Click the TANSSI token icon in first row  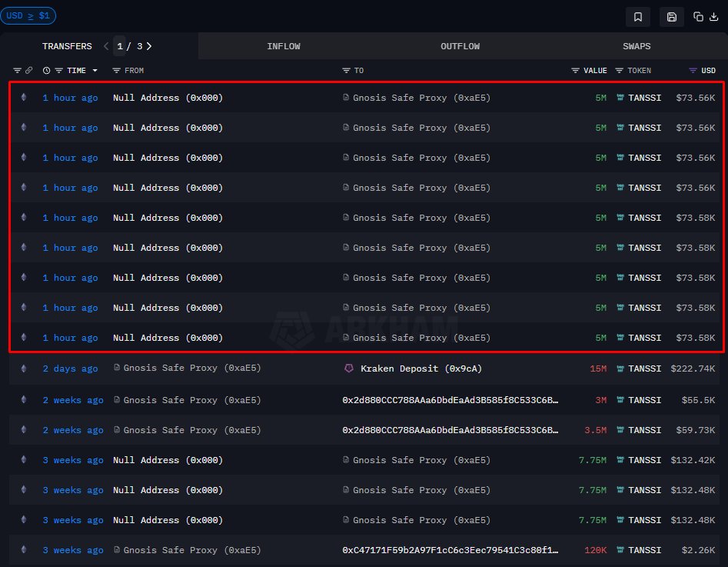620,98
